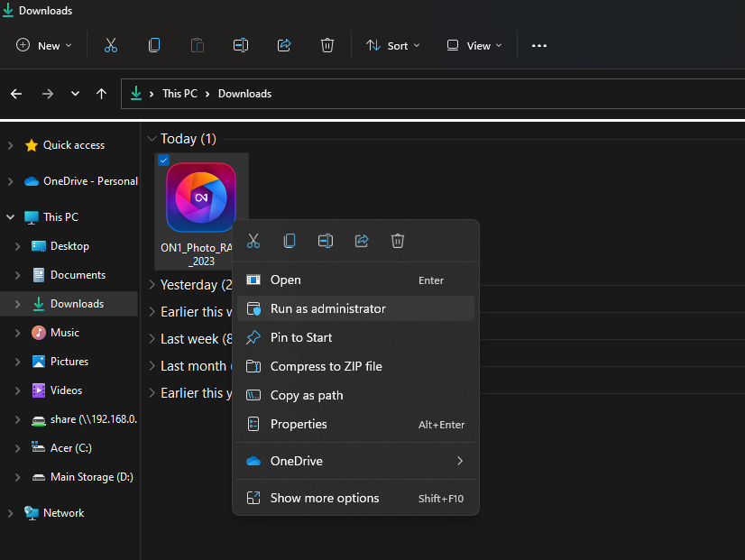The width and height of the screenshot is (745, 560).
Task: Expand Earlier this year group
Action: click(152, 393)
